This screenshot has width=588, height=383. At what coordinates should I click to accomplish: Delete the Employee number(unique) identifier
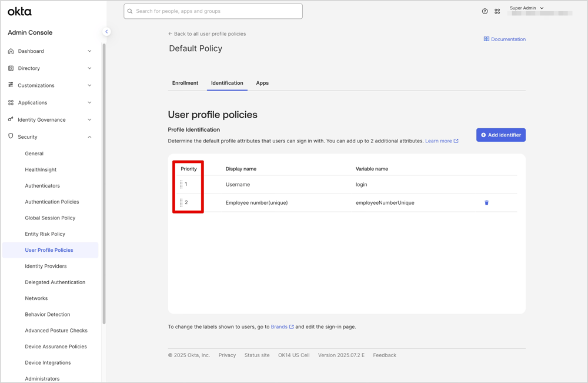point(486,202)
